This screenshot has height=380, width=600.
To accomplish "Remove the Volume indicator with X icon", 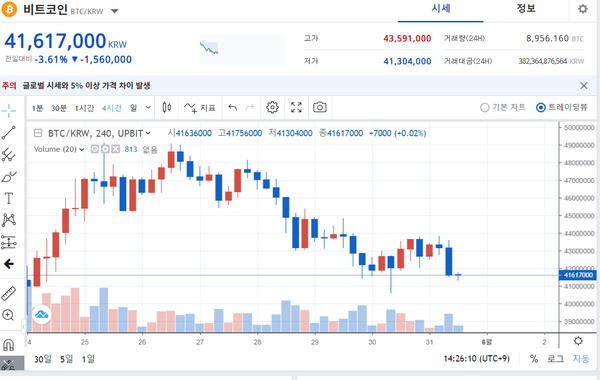I will tap(116, 149).
